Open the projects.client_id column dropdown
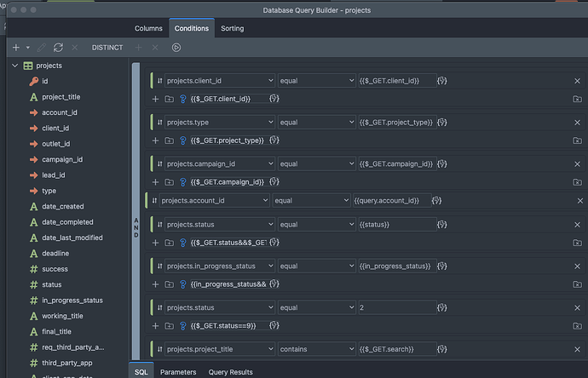Viewport: 588px width, 378px height. [x=219, y=80]
